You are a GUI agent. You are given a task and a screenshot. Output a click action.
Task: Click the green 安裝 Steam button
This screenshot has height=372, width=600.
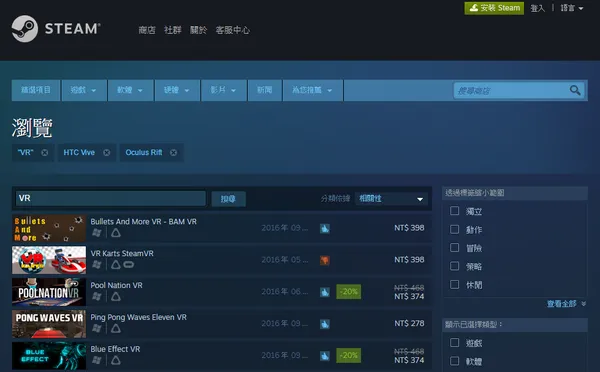coord(494,8)
